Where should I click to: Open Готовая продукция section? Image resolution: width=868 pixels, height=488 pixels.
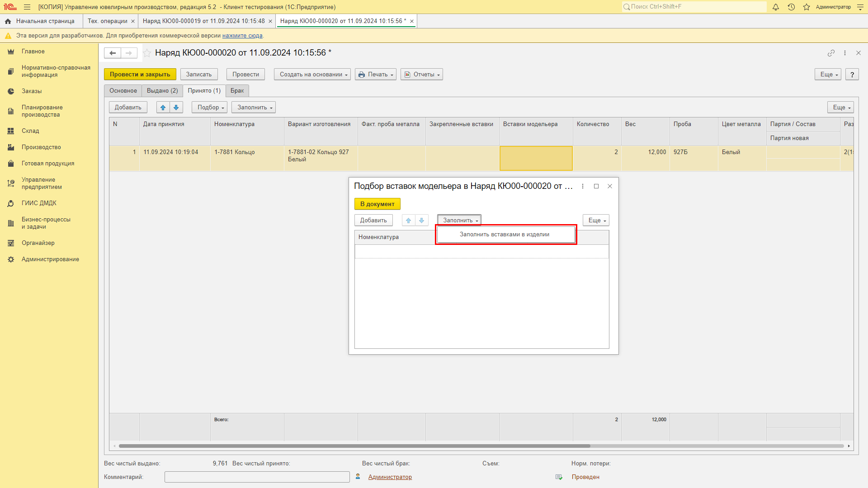pyautogui.click(x=48, y=164)
